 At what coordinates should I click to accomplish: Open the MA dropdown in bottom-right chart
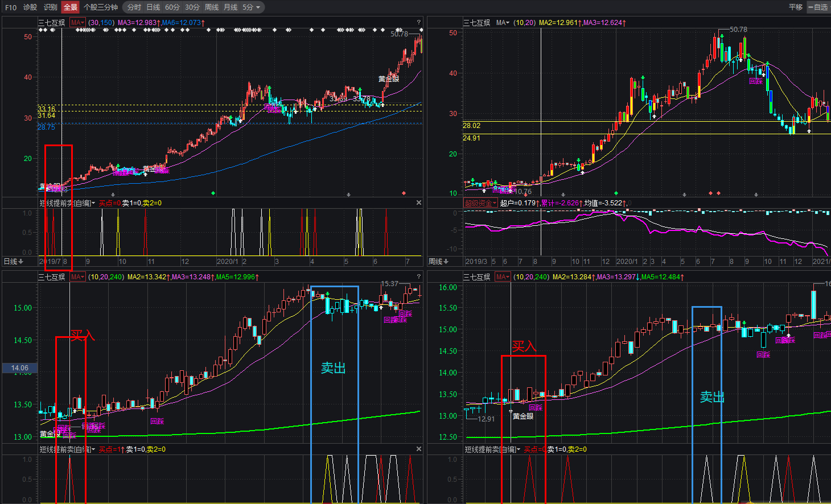(503, 277)
